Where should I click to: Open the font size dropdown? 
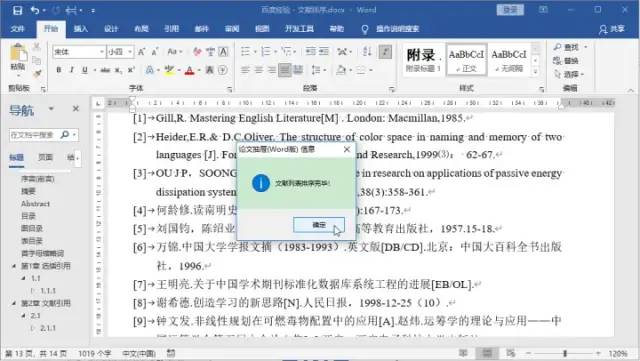pos(130,52)
